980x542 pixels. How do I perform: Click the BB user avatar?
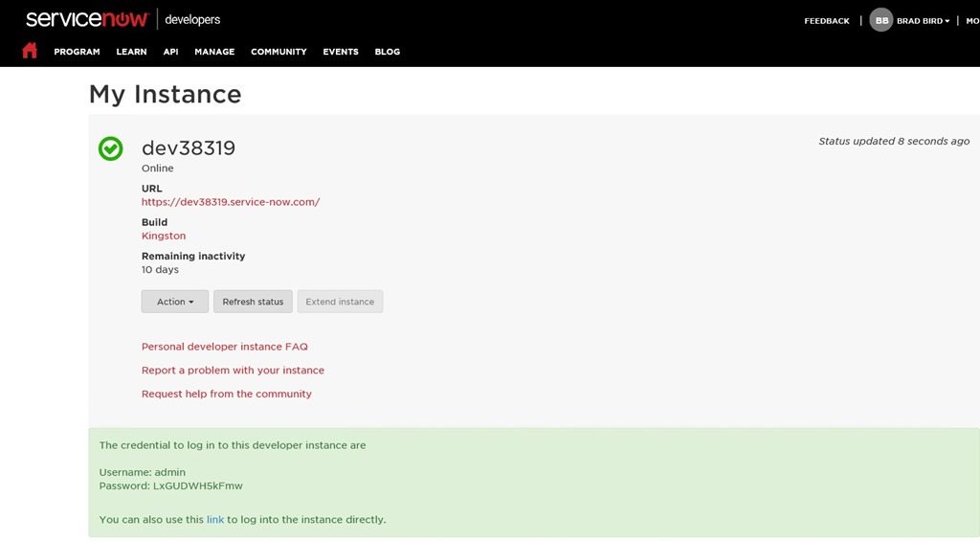(x=881, y=20)
